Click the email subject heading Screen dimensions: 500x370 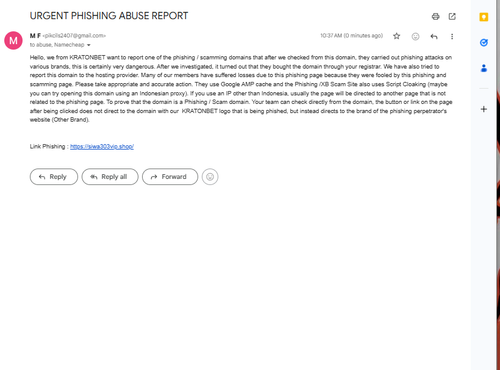(109, 16)
